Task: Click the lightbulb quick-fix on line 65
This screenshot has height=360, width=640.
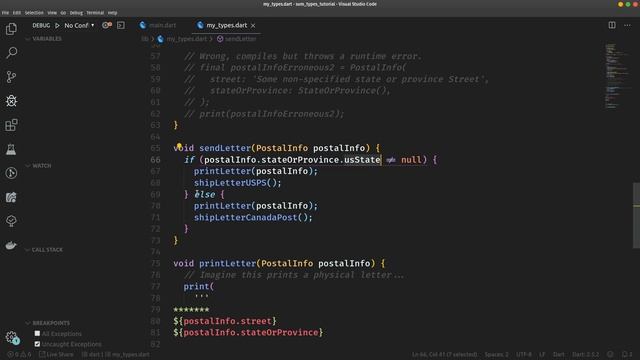Action: (x=179, y=145)
